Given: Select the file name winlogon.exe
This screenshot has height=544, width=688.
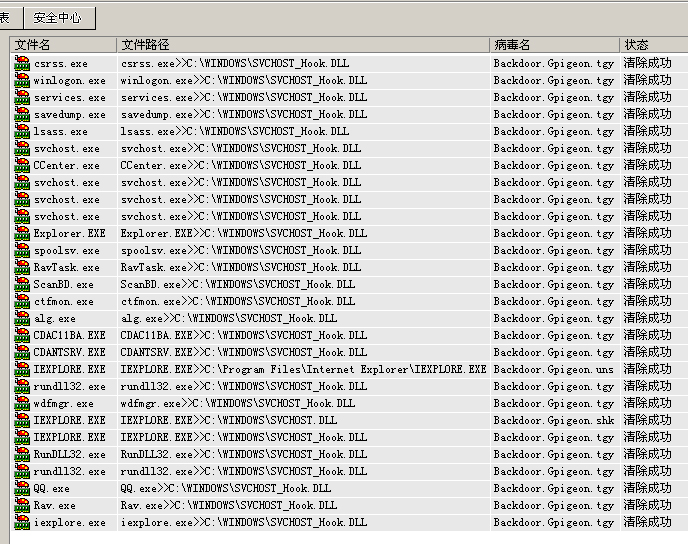Looking at the screenshot, I should click(x=69, y=81).
